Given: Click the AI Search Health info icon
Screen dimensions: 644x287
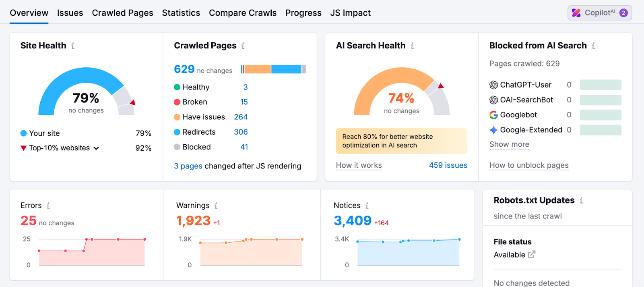Looking at the screenshot, I should [x=412, y=46].
